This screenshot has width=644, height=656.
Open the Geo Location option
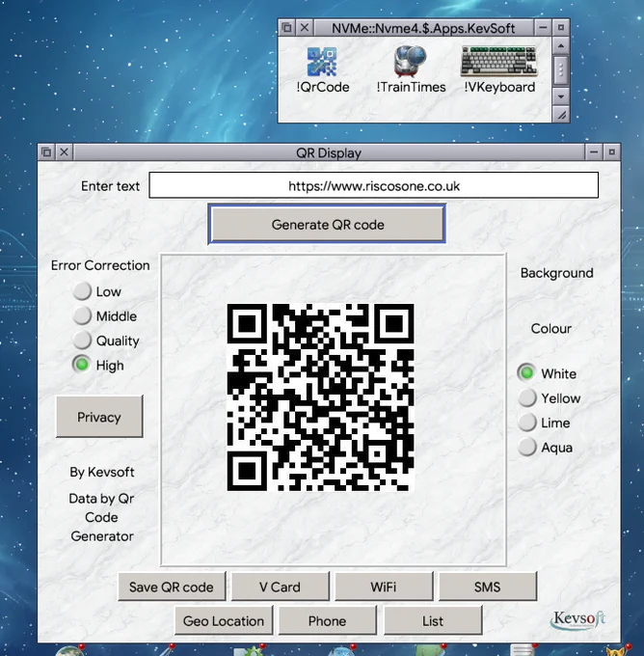pyautogui.click(x=224, y=621)
